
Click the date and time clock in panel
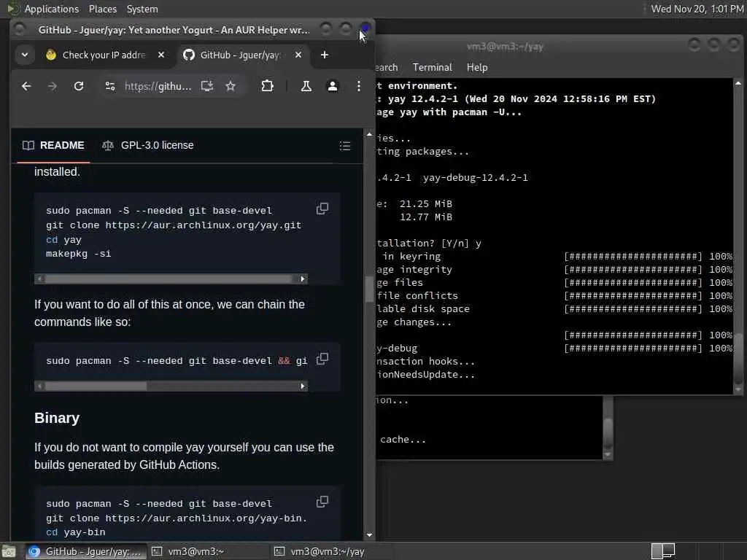click(x=697, y=9)
